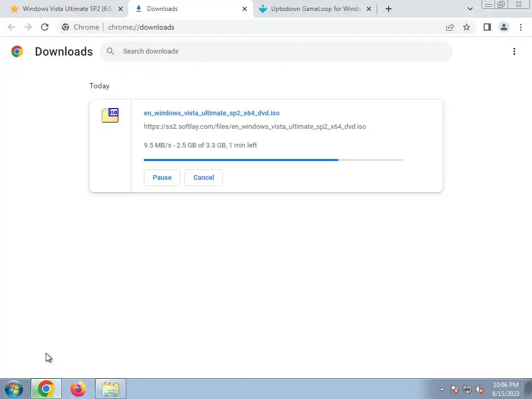
Task: Click the ISO file icon
Action: (110, 115)
